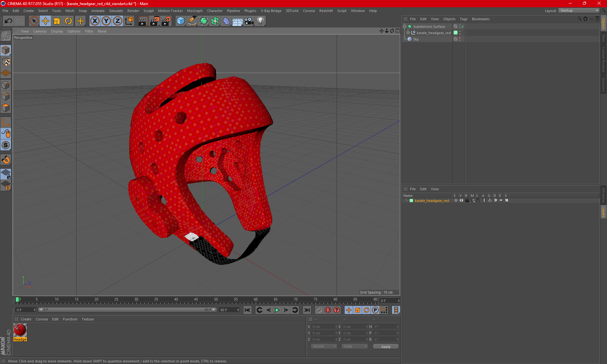The height and width of the screenshot is (364, 607).
Task: Open the Layout Startup dropdown
Action: 579,10
